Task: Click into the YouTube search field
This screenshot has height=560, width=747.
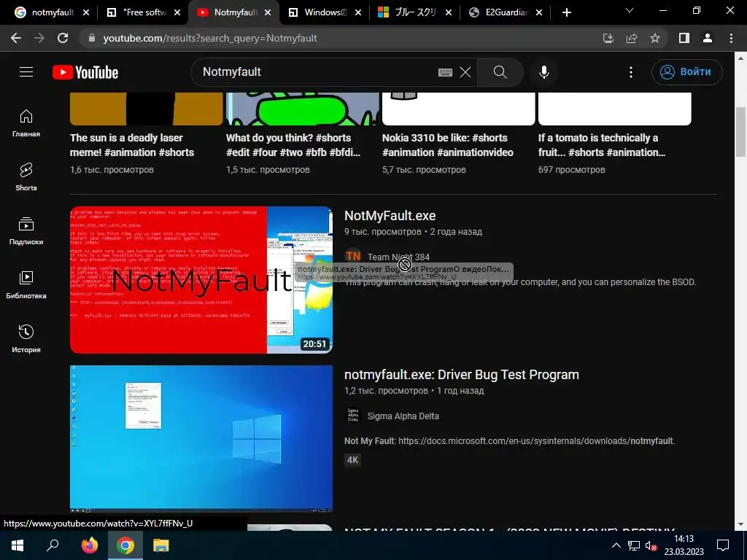Action: tap(314, 72)
